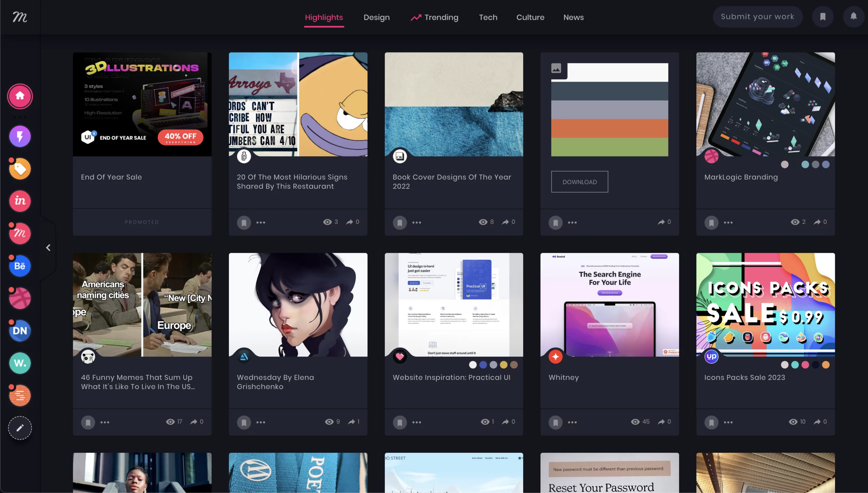Screen dimensions: 868x493
Task: Open the InVision sidebar source
Action: click(x=20, y=201)
